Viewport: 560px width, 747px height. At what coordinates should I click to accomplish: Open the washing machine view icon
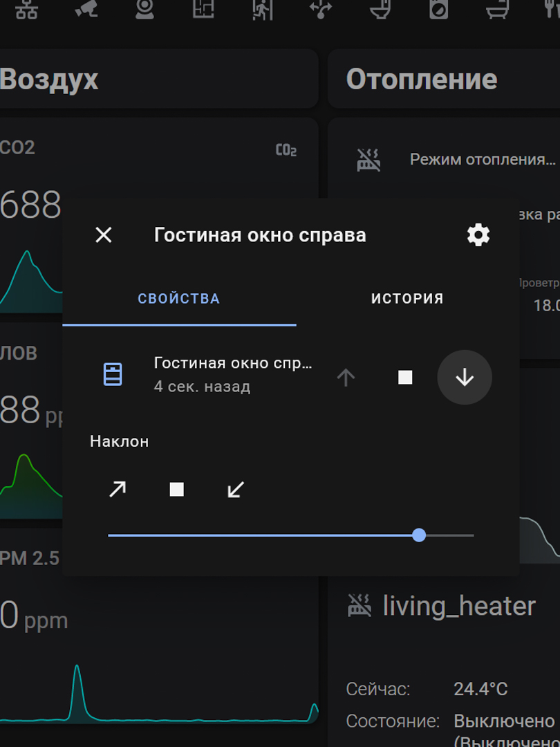pos(438,10)
